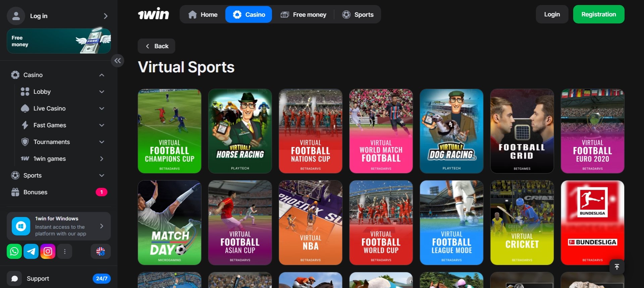Image resolution: width=644 pixels, height=288 pixels.
Task: Click the Back button
Action: tap(157, 46)
